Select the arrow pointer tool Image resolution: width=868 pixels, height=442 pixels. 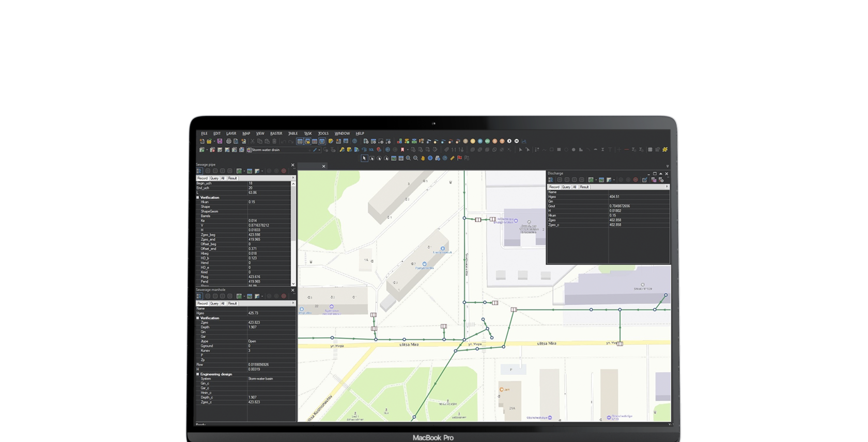pos(364,158)
